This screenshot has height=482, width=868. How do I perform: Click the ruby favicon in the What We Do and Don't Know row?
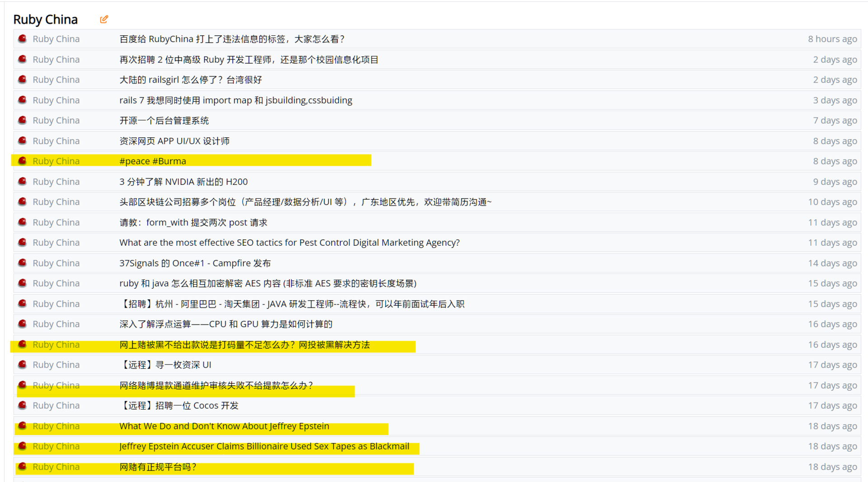[x=22, y=426]
